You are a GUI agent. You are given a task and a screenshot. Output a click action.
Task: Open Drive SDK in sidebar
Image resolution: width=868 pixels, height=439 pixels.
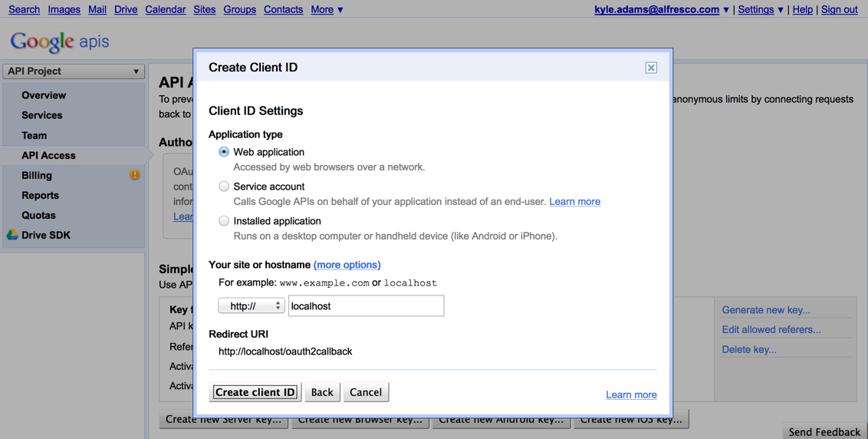pos(46,235)
